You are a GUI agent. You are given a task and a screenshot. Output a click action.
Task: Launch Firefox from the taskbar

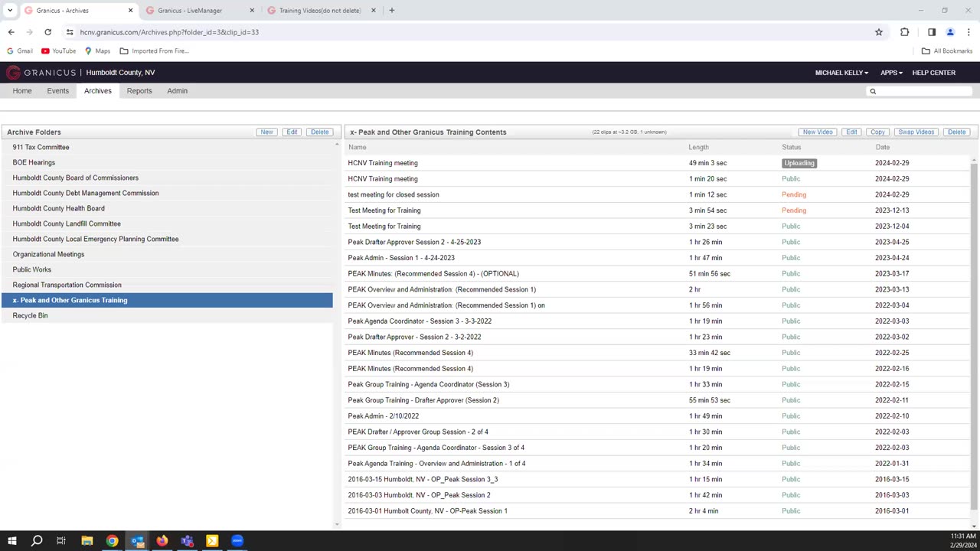(162, 541)
